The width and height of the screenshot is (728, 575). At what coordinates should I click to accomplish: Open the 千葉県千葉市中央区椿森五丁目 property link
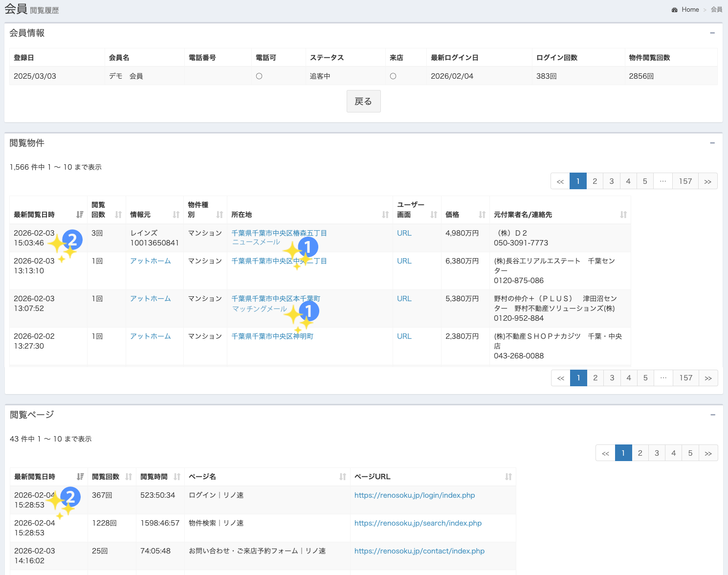(x=279, y=233)
